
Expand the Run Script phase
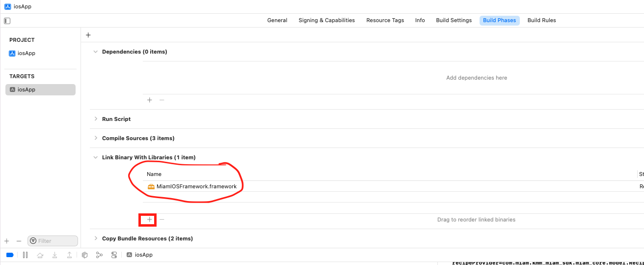point(95,119)
